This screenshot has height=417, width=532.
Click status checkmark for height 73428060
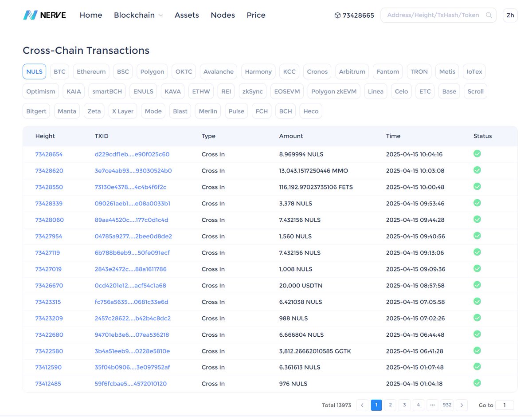coord(477,220)
